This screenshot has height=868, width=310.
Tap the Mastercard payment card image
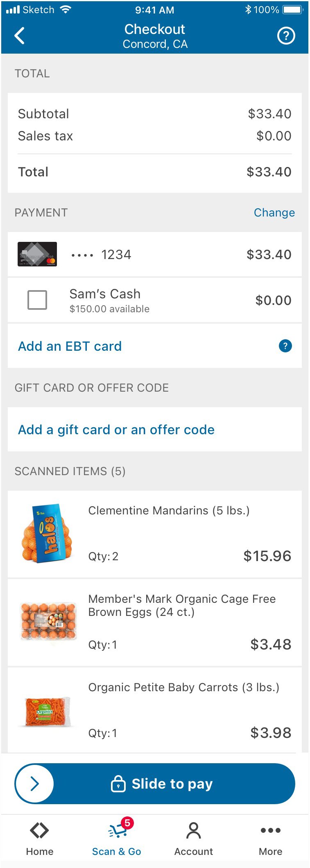[37, 254]
